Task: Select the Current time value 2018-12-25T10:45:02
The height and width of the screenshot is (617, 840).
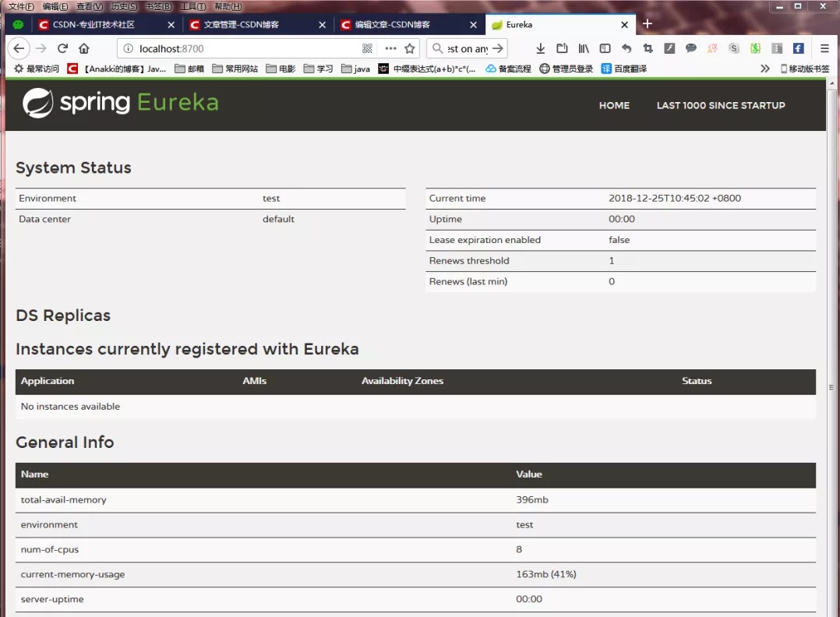Action: pyautogui.click(x=675, y=198)
